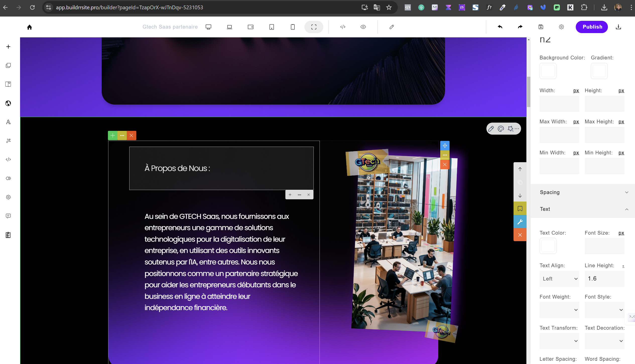Duplicate the section with the copy icon
635x364 pixels.
(x=520, y=182)
